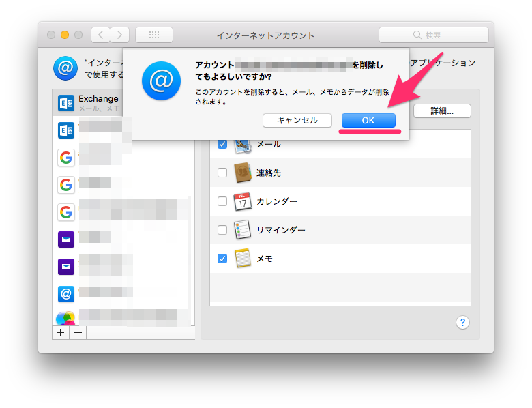Viewport: 532px width, 408px height.
Task: Remove account using the minus button
Action: point(78,332)
